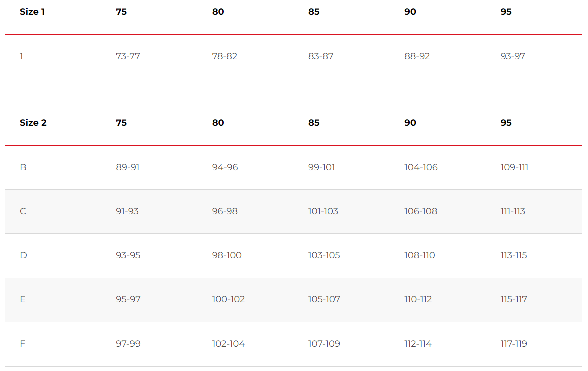Select the 100-102 cell in row E
The height and width of the screenshot is (371, 588).
pos(228,299)
